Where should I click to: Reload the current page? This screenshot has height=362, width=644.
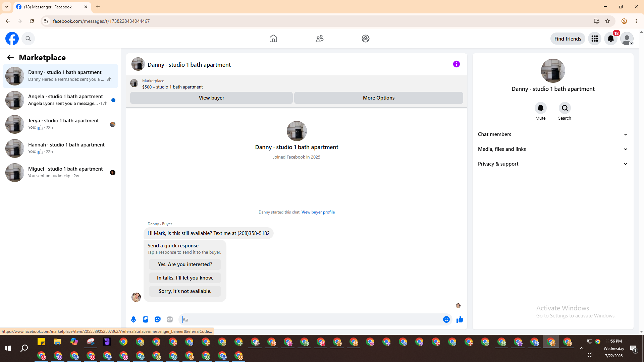point(32,21)
